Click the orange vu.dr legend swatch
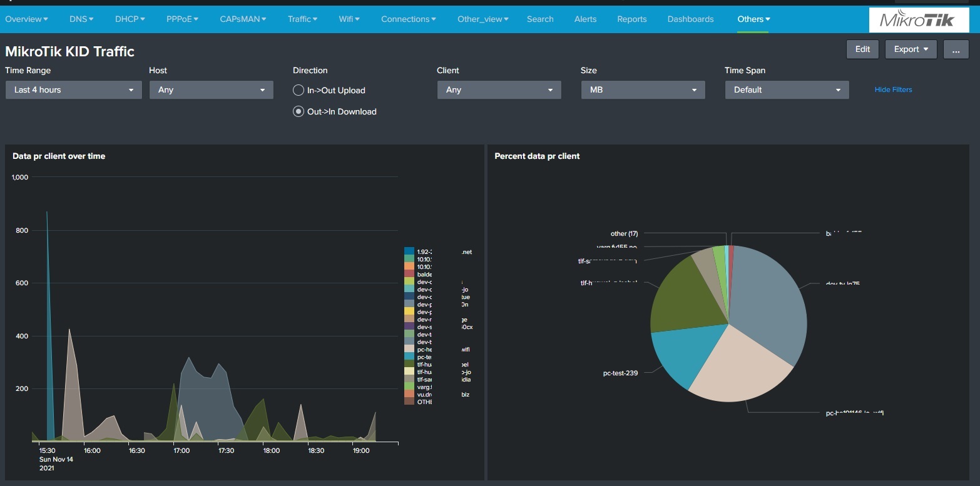 point(409,394)
